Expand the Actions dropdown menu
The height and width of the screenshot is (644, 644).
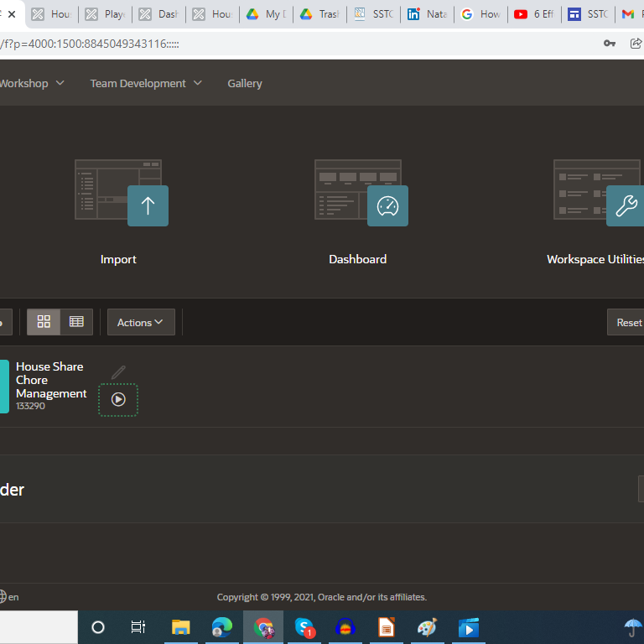[141, 322]
